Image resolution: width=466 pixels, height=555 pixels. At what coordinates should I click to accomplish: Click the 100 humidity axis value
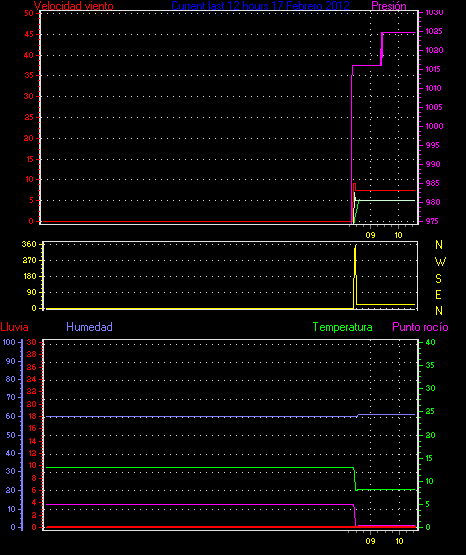[9, 342]
